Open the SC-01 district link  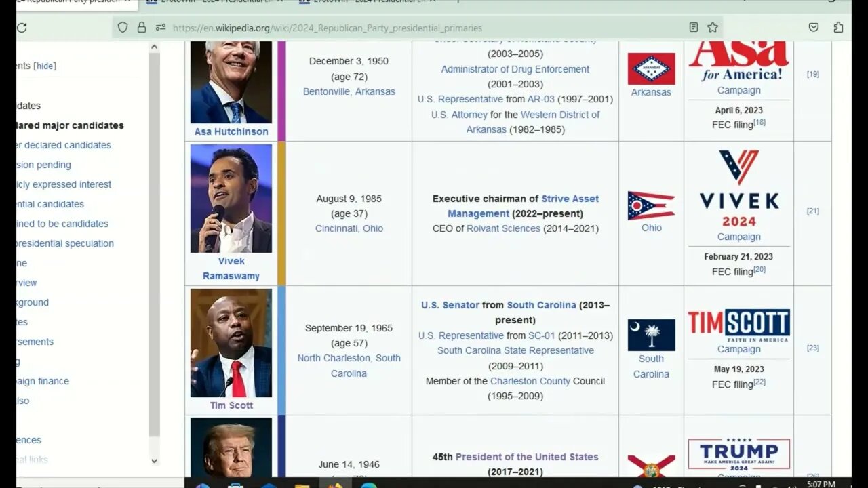[x=541, y=335]
